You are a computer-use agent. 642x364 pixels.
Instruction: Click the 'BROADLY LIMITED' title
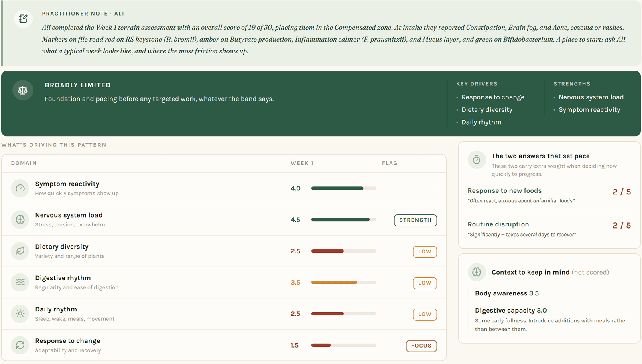(x=78, y=85)
